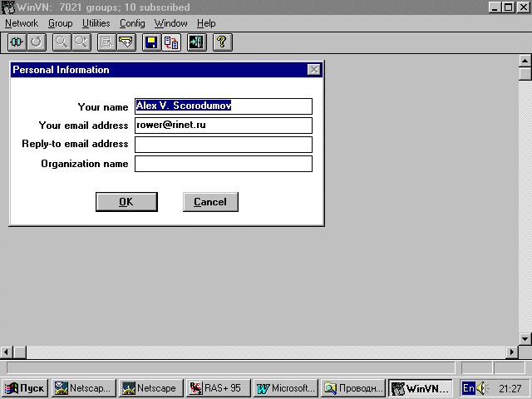Click the Organization name field
This screenshot has height=399, width=532.
224,164
